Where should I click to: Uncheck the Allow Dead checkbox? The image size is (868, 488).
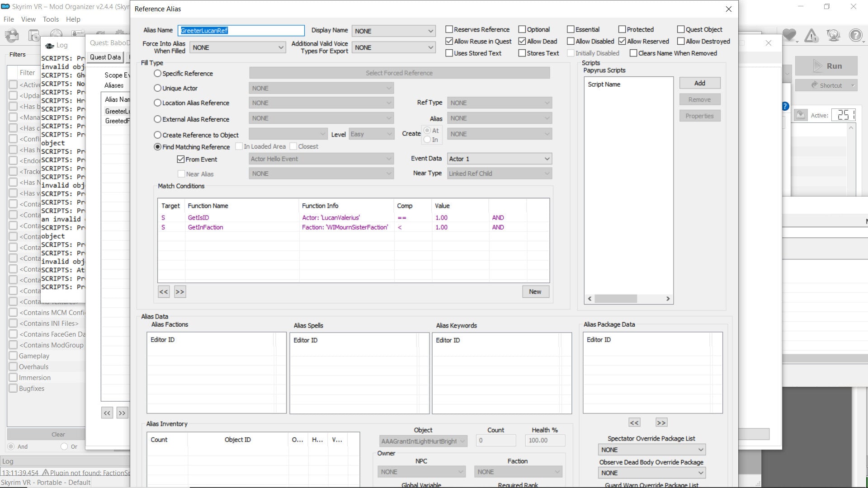(x=522, y=41)
